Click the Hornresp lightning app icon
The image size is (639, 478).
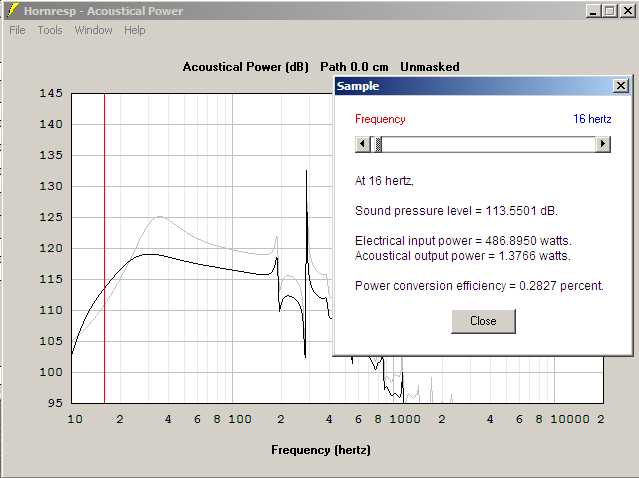tap(13, 10)
